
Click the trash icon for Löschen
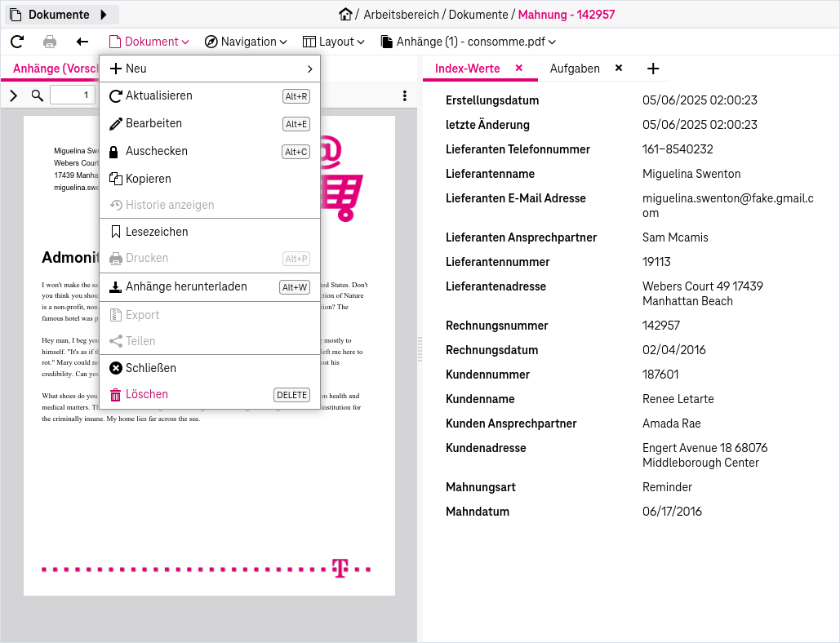tap(116, 395)
